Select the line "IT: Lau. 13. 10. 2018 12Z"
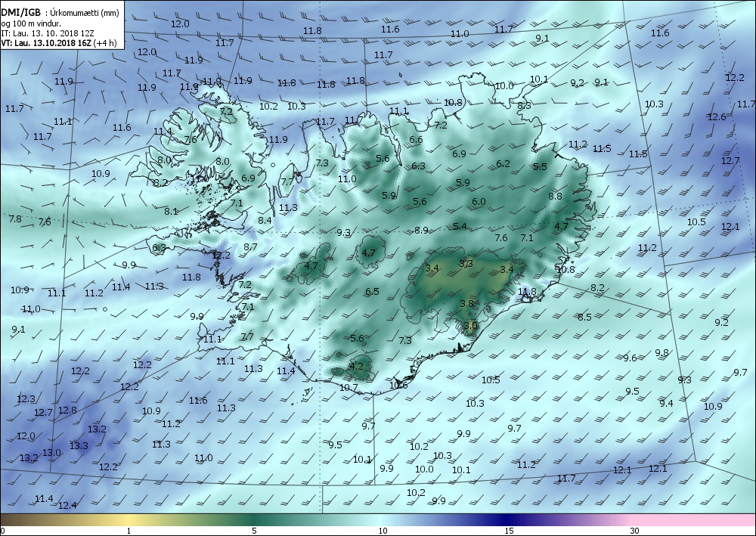756x536 pixels. [x=48, y=33]
